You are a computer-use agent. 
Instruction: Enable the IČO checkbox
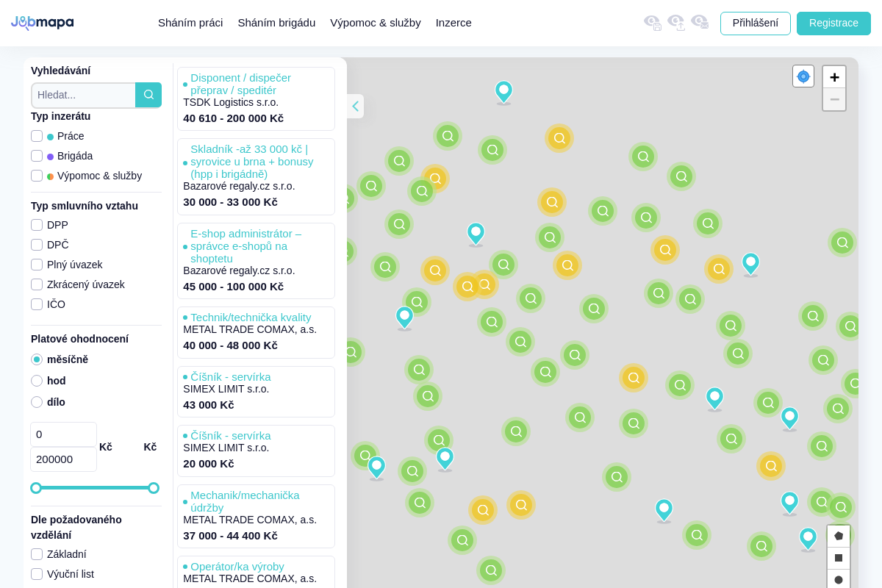37,304
